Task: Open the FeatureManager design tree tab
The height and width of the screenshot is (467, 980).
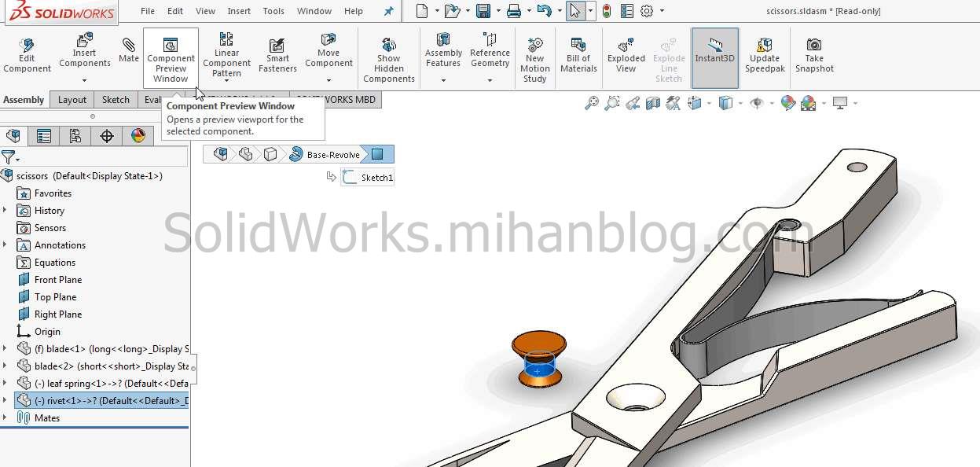Action: point(13,136)
